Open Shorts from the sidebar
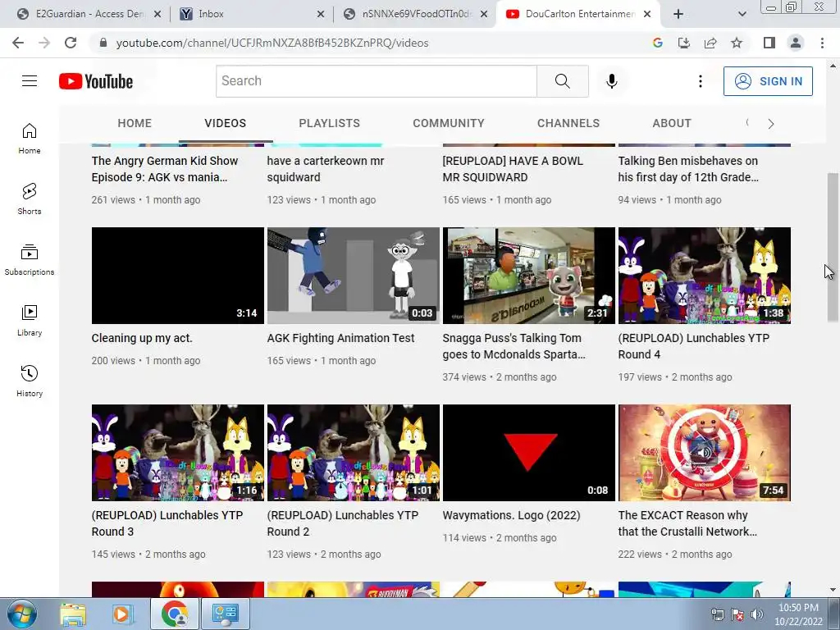This screenshot has height=630, width=840. (30, 199)
